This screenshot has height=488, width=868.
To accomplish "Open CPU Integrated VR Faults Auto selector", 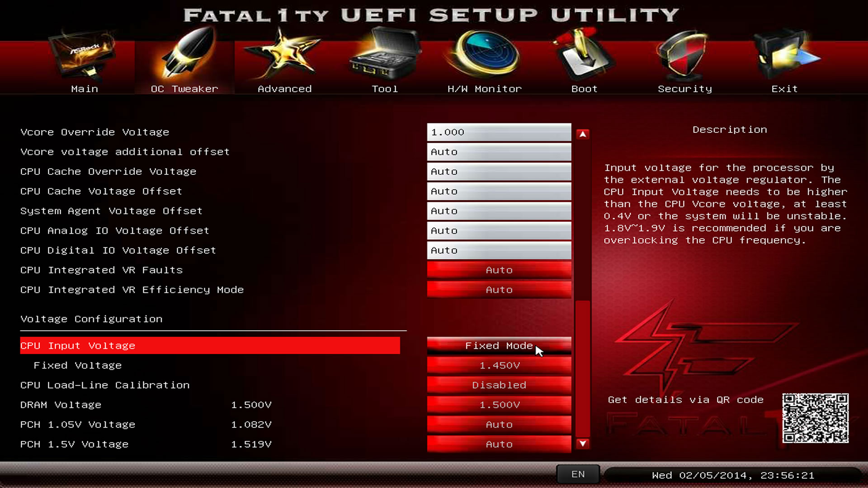I will pyautogui.click(x=499, y=270).
